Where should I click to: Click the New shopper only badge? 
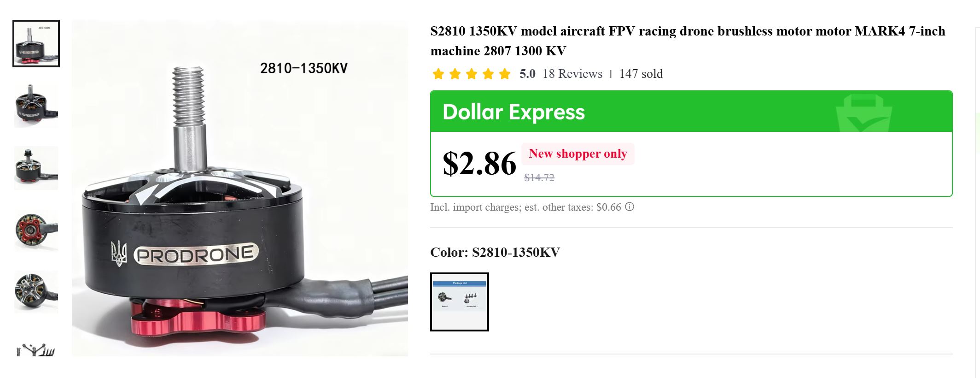(578, 154)
